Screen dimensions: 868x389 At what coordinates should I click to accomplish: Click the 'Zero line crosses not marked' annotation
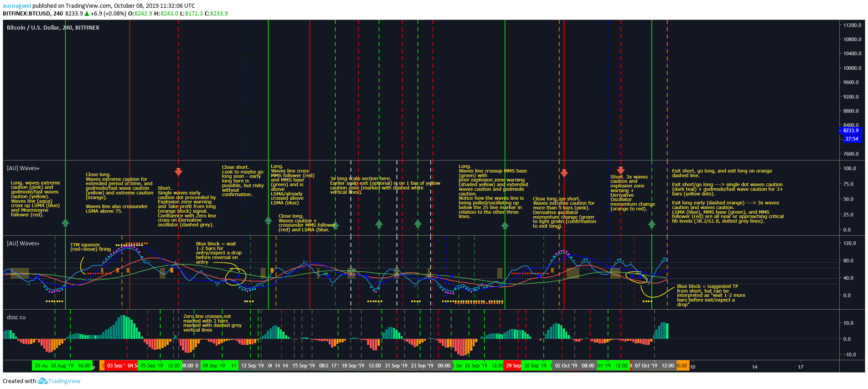tap(212, 323)
